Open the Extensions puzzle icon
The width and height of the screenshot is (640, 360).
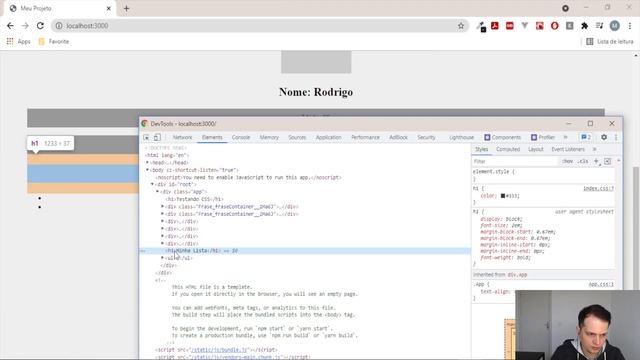coord(584,26)
